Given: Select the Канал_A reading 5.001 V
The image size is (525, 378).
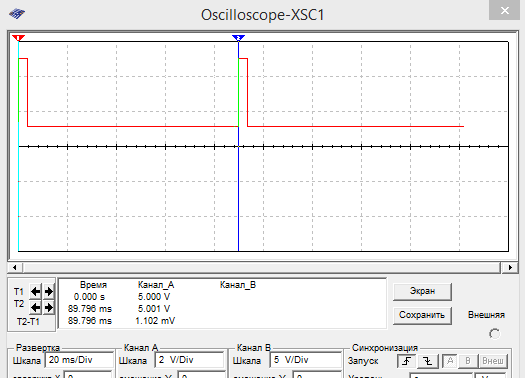Looking at the screenshot, I should 154,309.
